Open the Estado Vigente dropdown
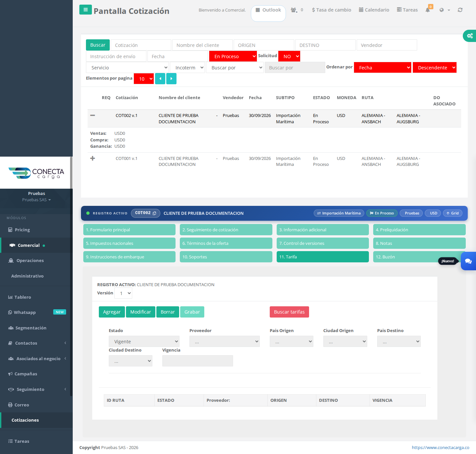This screenshot has width=476, height=454. pyautogui.click(x=144, y=341)
